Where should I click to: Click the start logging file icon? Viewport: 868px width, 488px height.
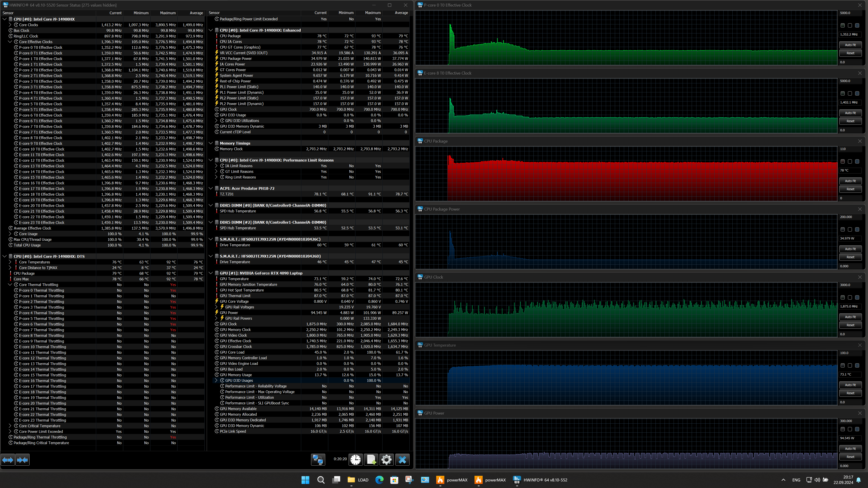(371, 459)
